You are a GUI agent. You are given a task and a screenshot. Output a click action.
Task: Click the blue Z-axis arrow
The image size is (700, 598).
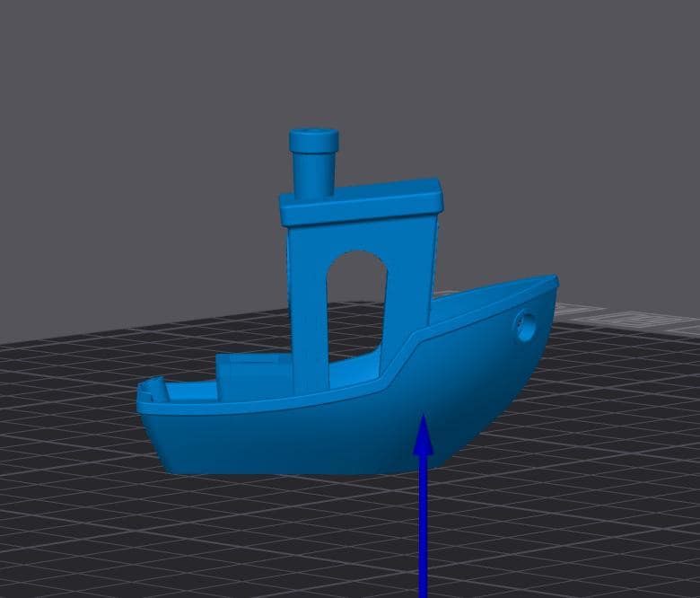pos(424,506)
